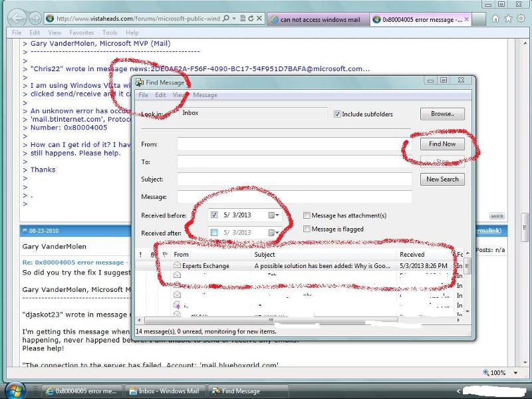The width and height of the screenshot is (532, 399).
Task: Click in the From search field
Action: [x=295, y=144]
